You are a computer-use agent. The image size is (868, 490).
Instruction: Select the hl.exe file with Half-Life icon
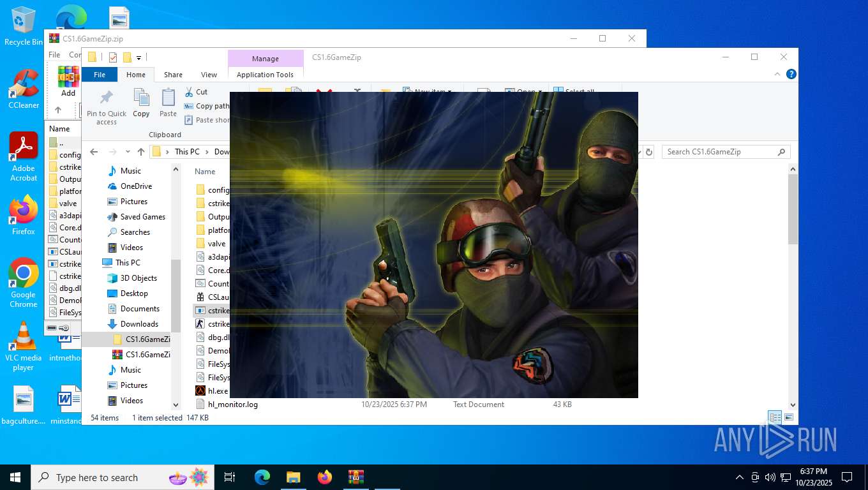point(213,391)
